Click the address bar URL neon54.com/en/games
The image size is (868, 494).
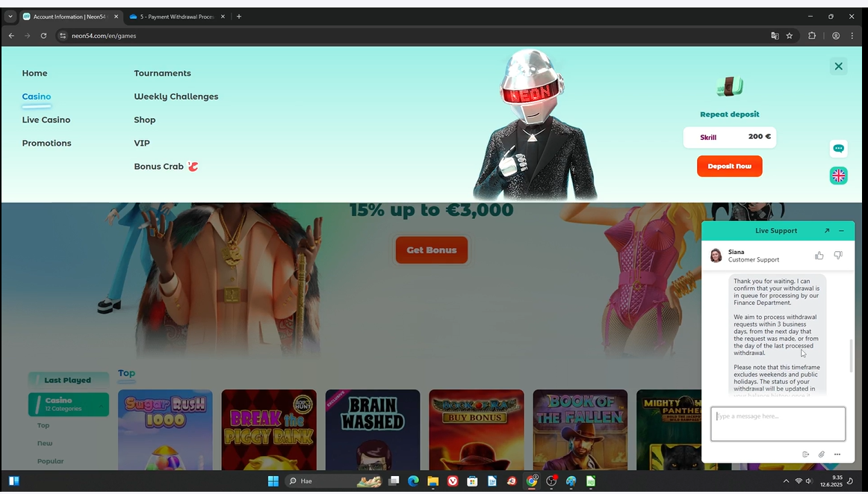tap(104, 35)
